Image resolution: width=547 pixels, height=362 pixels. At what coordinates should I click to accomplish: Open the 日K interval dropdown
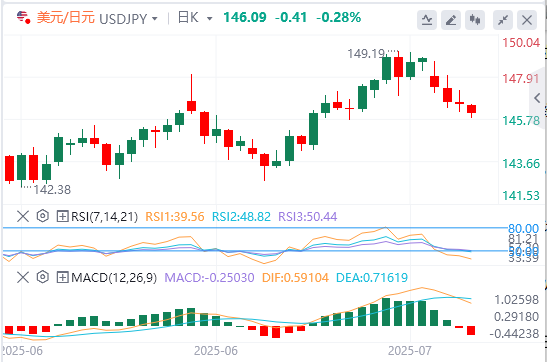tap(210, 18)
